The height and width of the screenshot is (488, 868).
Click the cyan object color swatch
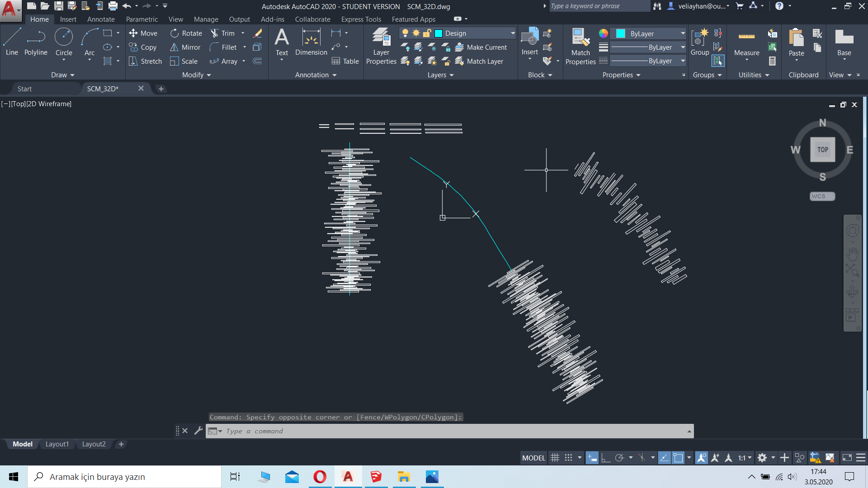coord(620,33)
